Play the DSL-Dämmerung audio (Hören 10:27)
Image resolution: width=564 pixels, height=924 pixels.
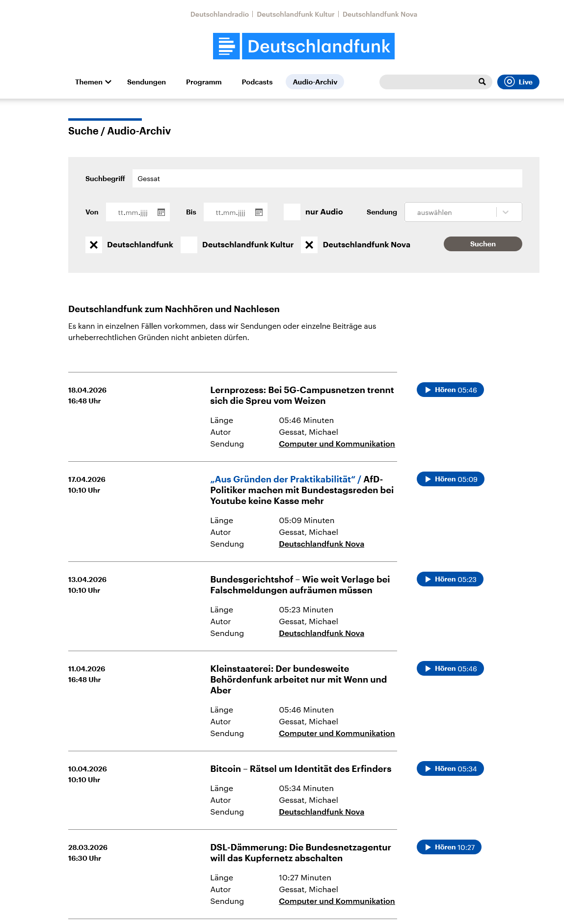coord(449,847)
